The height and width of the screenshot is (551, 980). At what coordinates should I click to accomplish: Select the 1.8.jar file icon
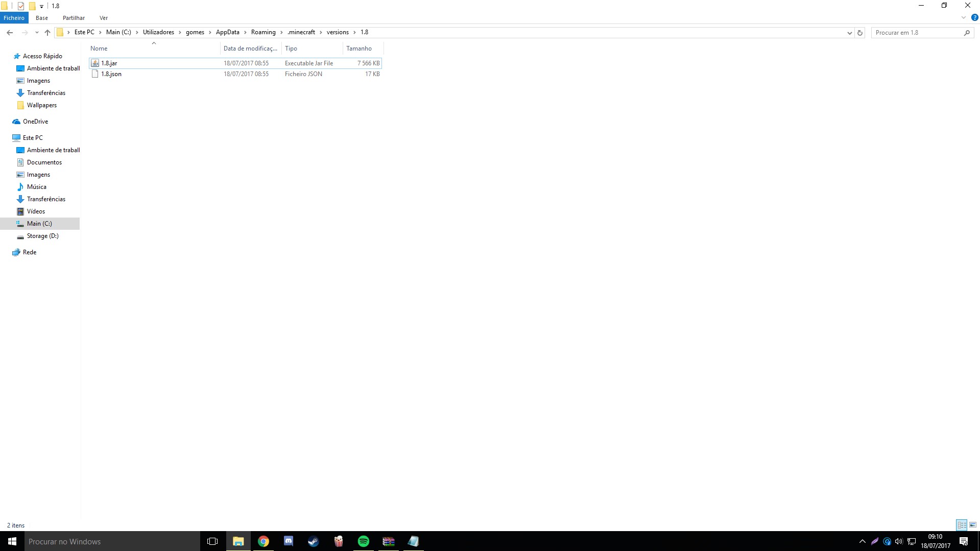[x=95, y=63]
